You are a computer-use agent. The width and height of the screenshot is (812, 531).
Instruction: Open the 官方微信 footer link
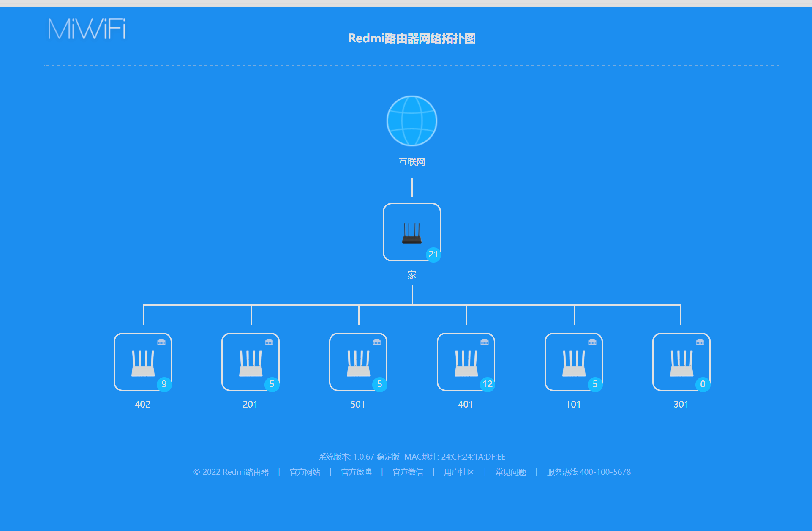coord(408,472)
